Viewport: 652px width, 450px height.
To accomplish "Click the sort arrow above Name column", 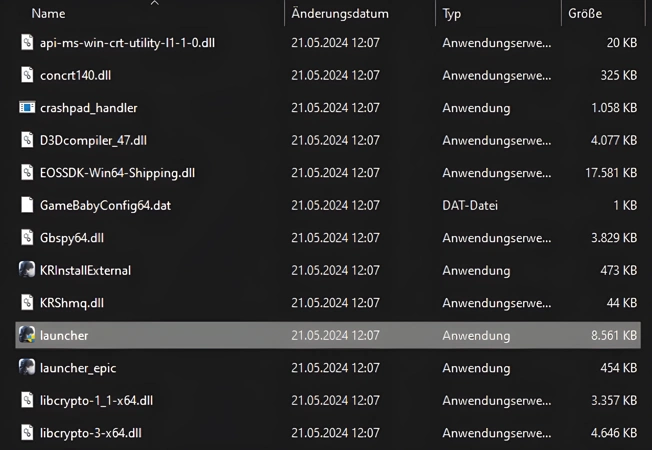I will (x=154, y=3).
